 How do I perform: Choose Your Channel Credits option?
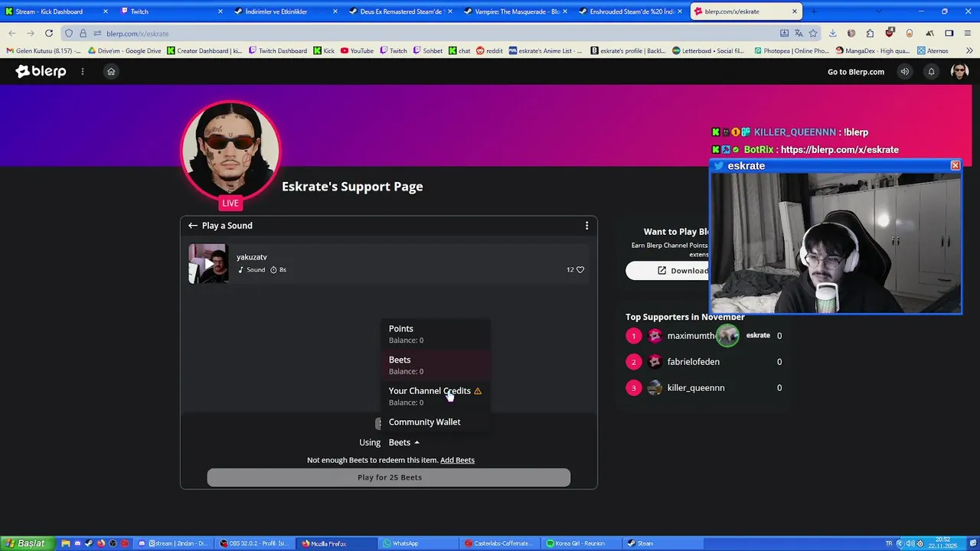tap(435, 396)
